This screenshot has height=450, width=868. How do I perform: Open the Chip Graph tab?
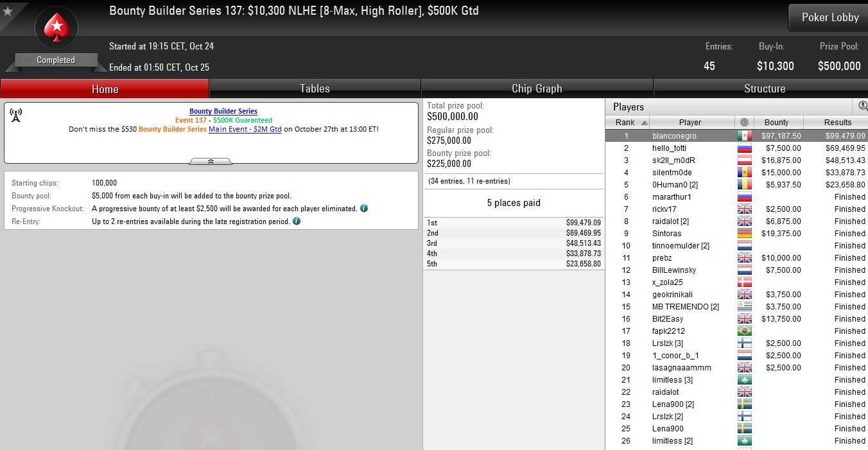coord(537,89)
